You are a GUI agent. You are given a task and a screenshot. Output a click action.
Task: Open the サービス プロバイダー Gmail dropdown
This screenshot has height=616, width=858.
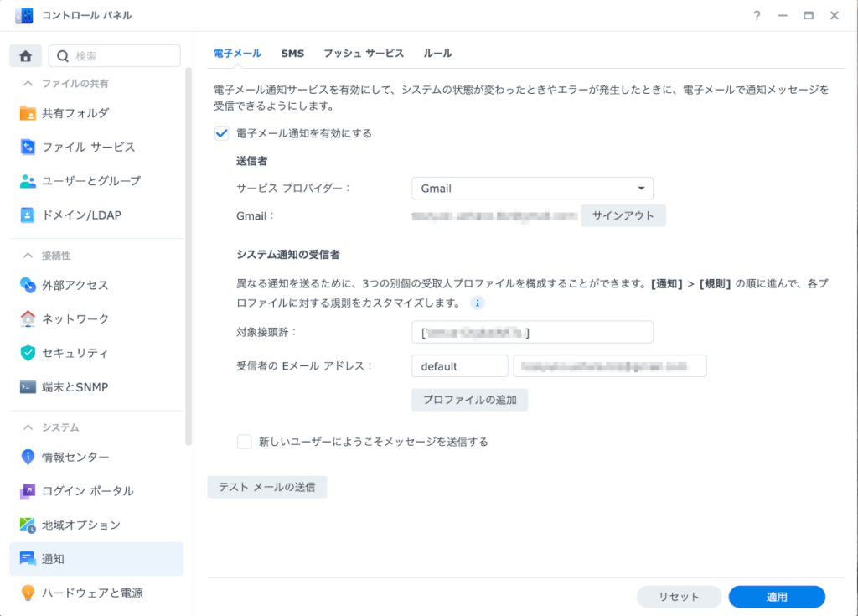[532, 189]
